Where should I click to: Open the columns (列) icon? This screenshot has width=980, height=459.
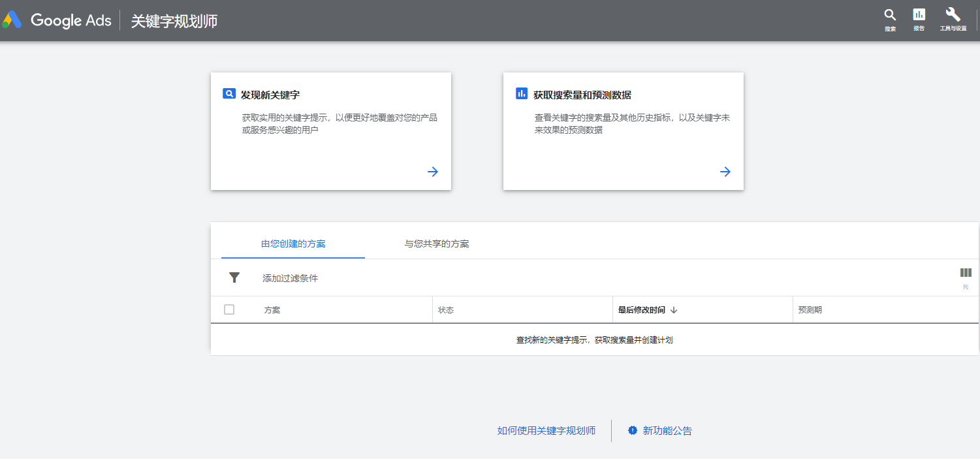coord(966,277)
